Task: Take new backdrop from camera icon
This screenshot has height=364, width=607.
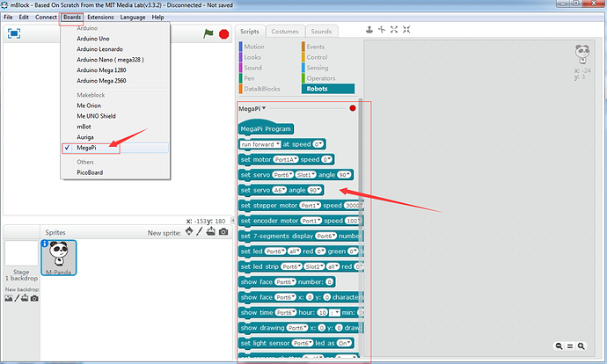Action: point(34,298)
